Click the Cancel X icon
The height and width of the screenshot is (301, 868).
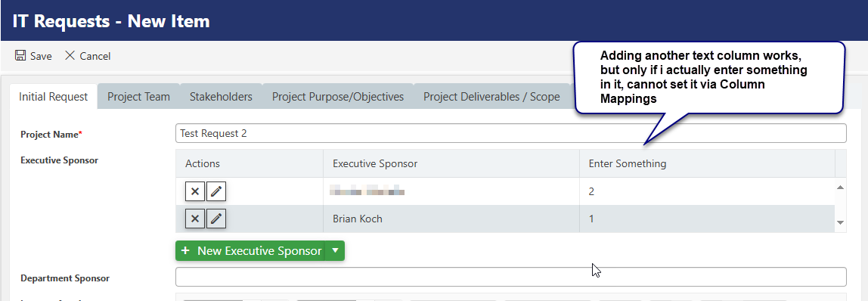[x=70, y=55]
